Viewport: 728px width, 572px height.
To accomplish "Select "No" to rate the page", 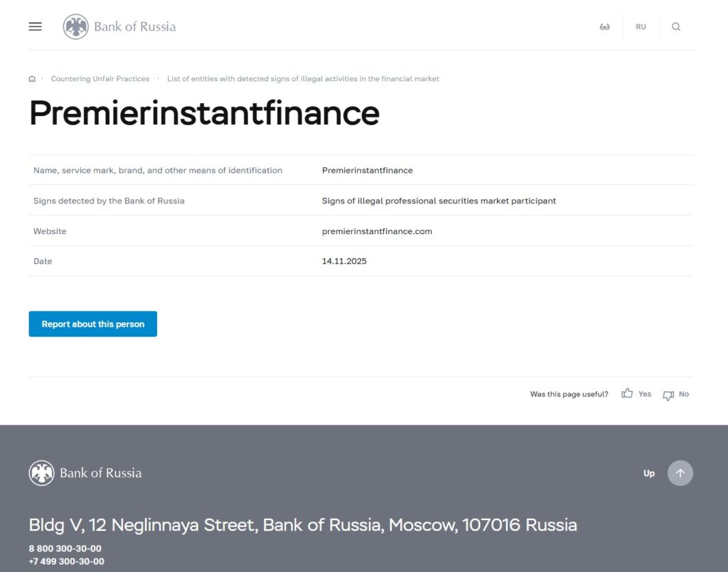I will pos(684,393).
